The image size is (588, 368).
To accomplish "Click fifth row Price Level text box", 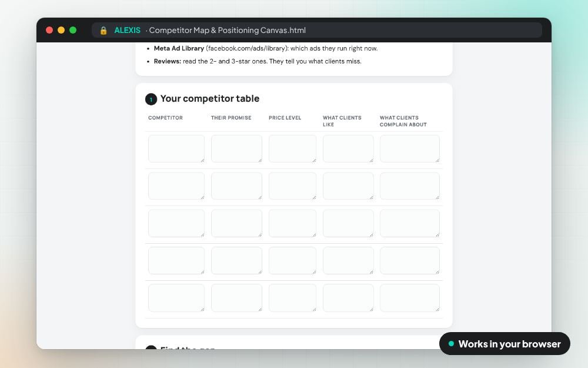I will coord(292,298).
